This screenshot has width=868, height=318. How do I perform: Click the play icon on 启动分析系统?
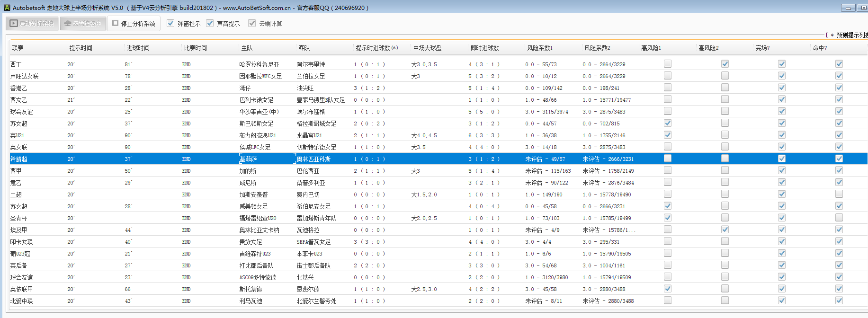14,23
